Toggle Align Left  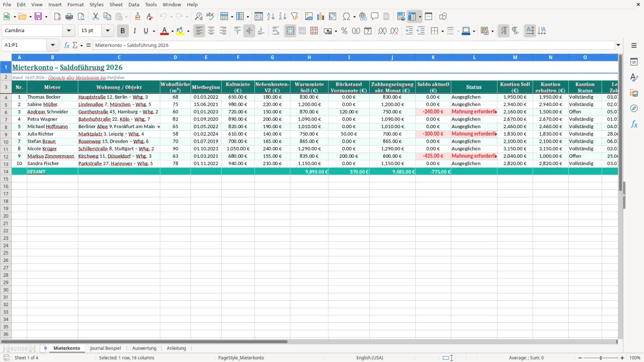pyautogui.click(x=200, y=31)
